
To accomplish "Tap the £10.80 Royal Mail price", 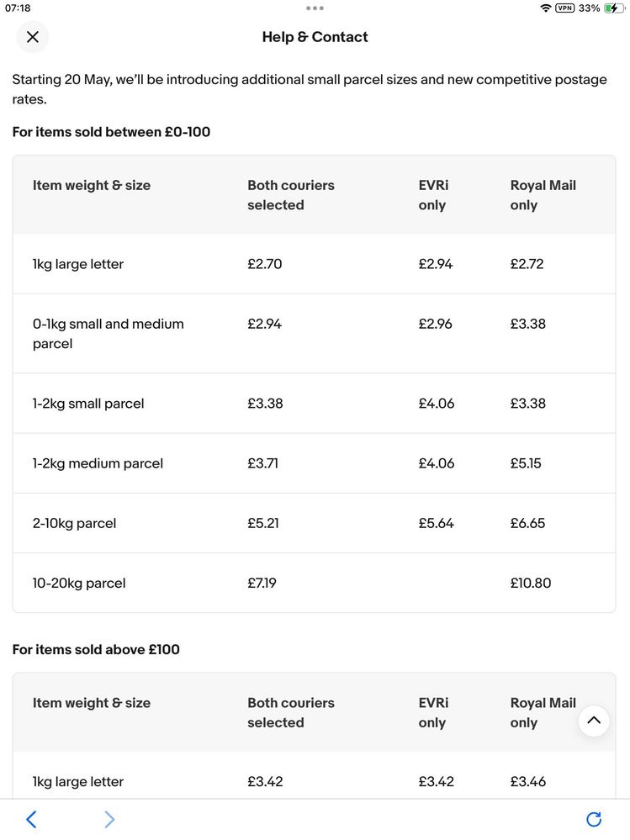I will tap(531, 583).
